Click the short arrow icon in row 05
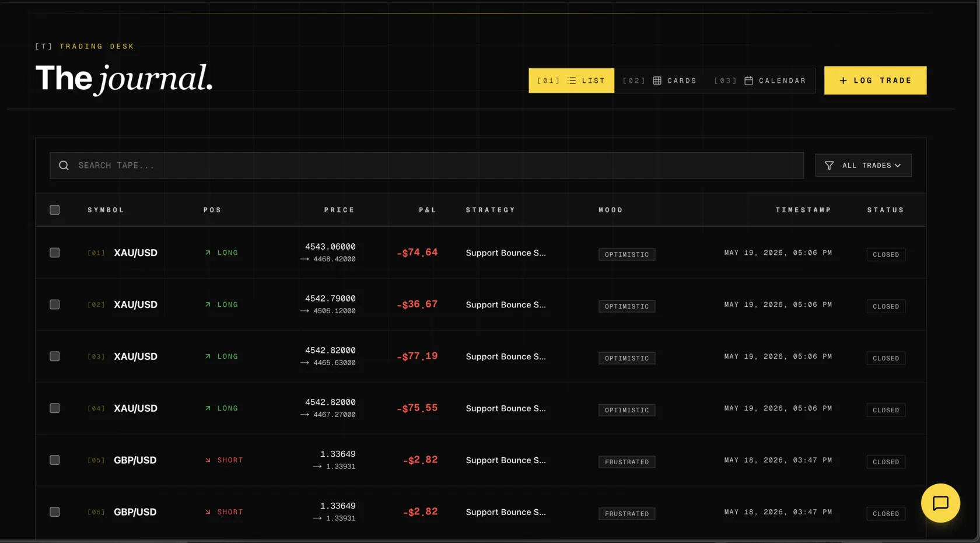The width and height of the screenshot is (980, 543). point(208,460)
